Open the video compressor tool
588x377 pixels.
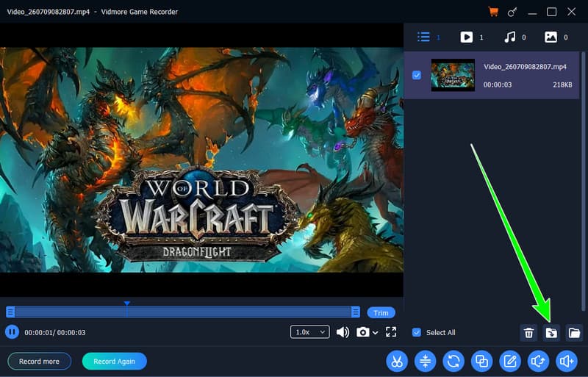[426, 362]
